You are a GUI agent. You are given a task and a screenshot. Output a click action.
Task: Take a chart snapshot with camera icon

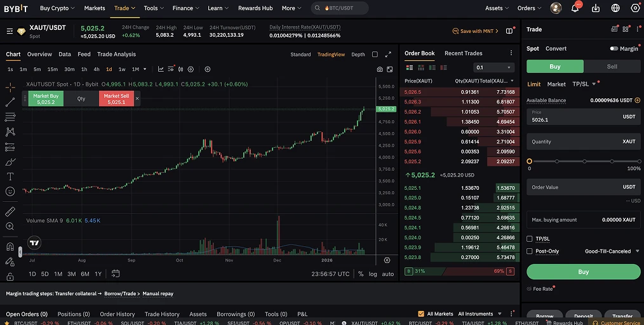click(x=380, y=69)
